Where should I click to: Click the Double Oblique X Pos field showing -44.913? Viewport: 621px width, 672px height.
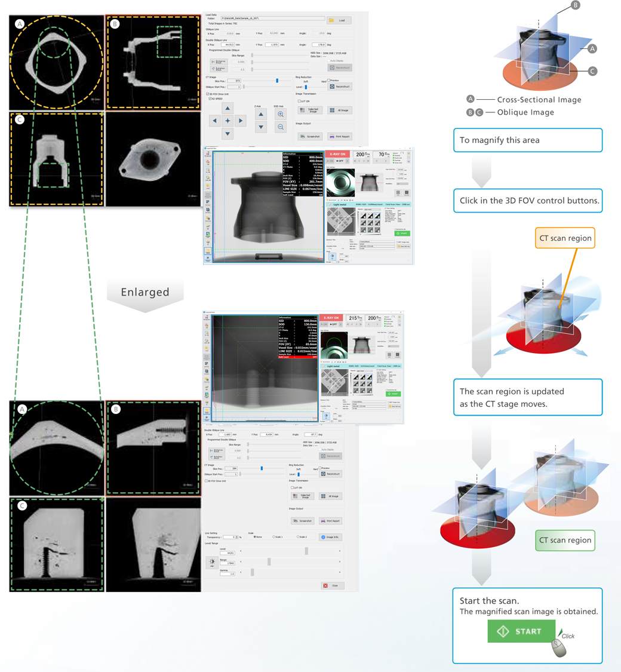click(x=228, y=45)
